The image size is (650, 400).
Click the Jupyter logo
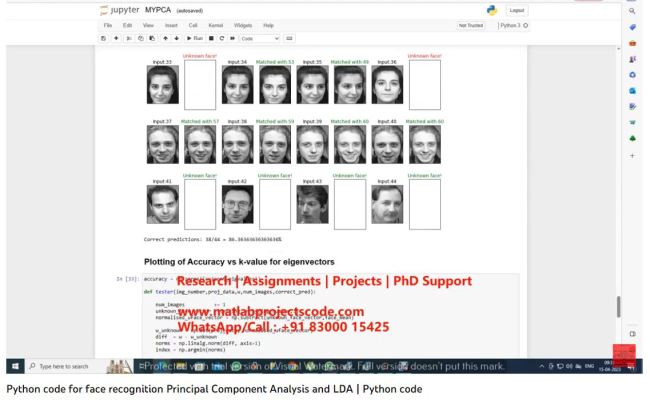(x=119, y=10)
